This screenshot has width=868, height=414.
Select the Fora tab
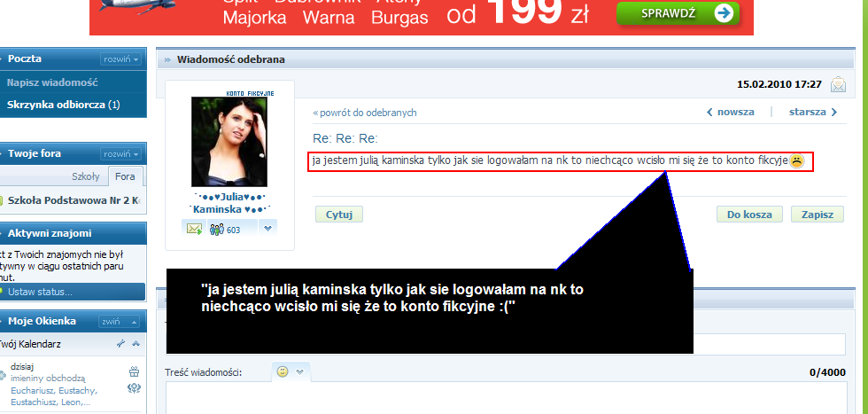point(125,176)
